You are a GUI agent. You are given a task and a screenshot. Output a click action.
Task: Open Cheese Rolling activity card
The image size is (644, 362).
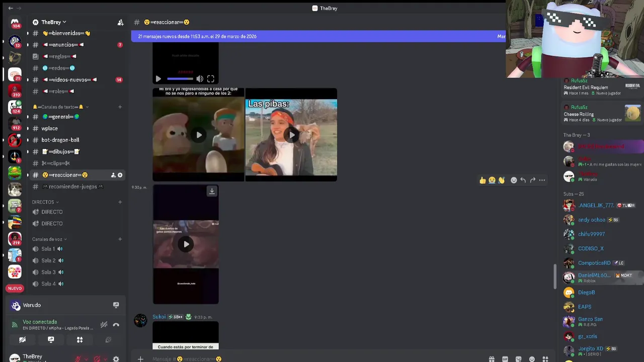pyautogui.click(x=602, y=113)
